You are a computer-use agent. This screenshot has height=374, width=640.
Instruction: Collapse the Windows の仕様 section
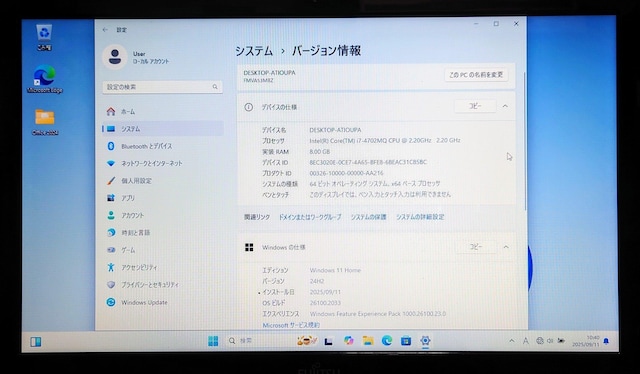[506, 247]
